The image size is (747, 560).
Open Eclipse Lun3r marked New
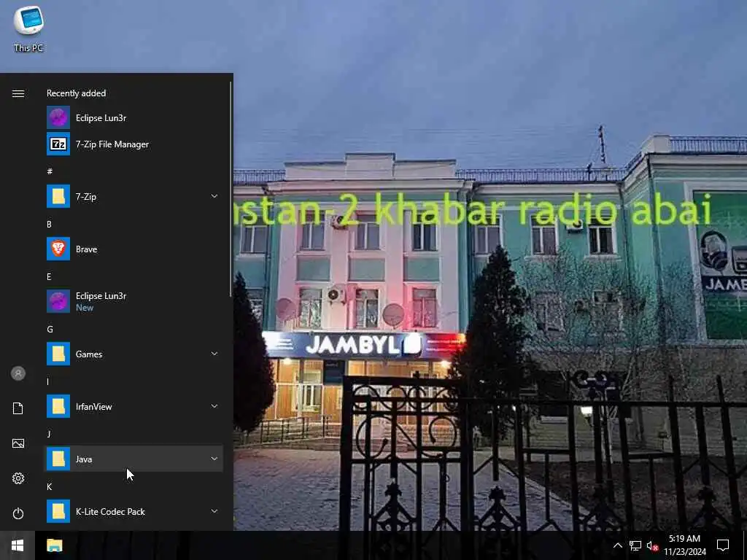coord(133,301)
